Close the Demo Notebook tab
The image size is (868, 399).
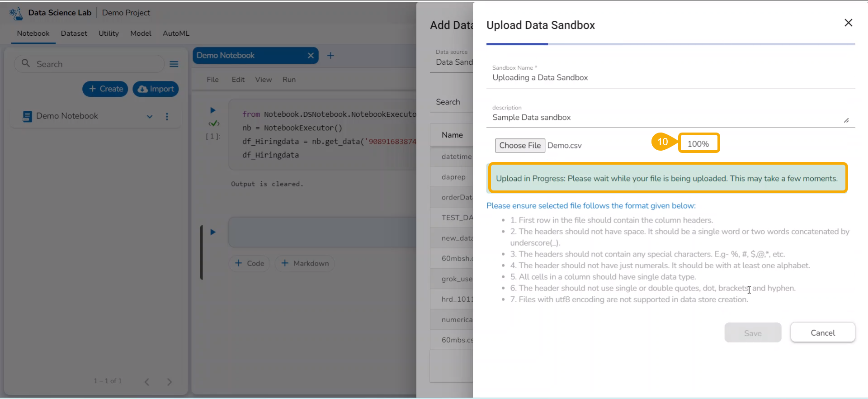(x=311, y=56)
